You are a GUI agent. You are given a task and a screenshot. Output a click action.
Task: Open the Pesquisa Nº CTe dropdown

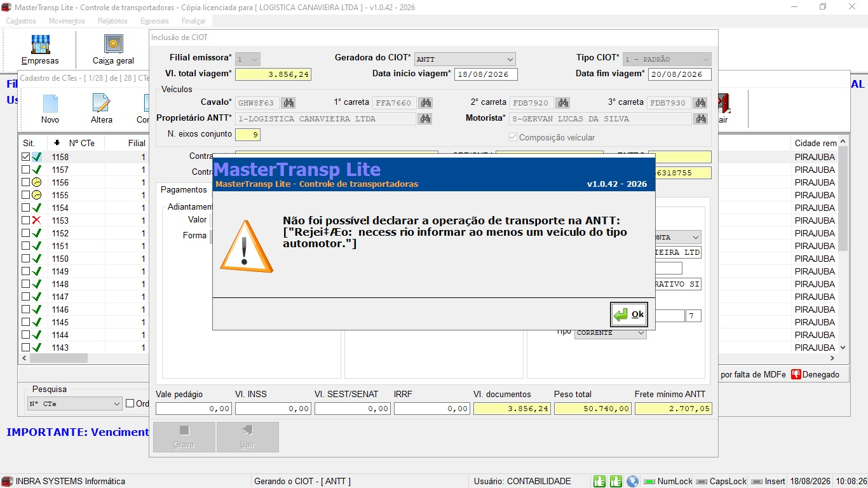(75, 403)
